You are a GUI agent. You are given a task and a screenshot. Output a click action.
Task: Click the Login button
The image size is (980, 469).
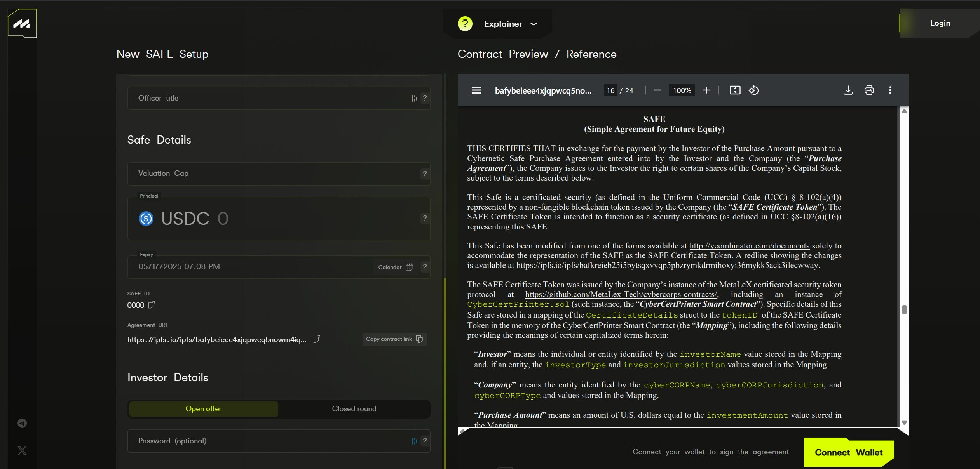940,23
